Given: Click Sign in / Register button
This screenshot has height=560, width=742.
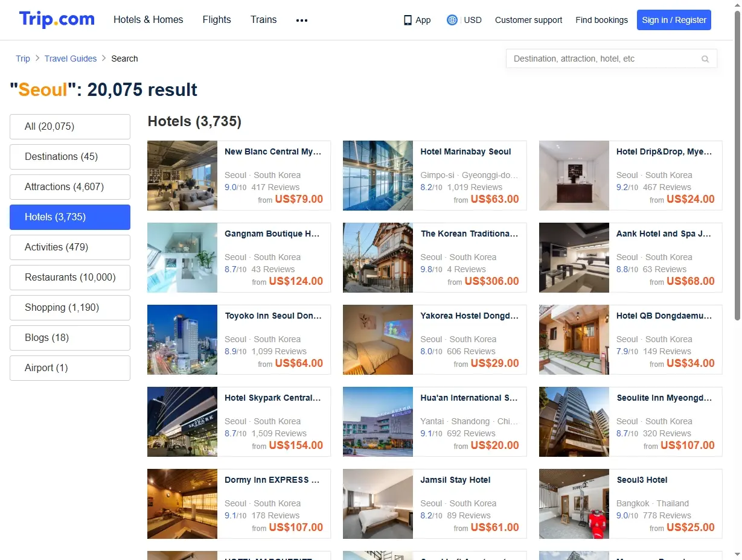Looking at the screenshot, I should click(674, 20).
